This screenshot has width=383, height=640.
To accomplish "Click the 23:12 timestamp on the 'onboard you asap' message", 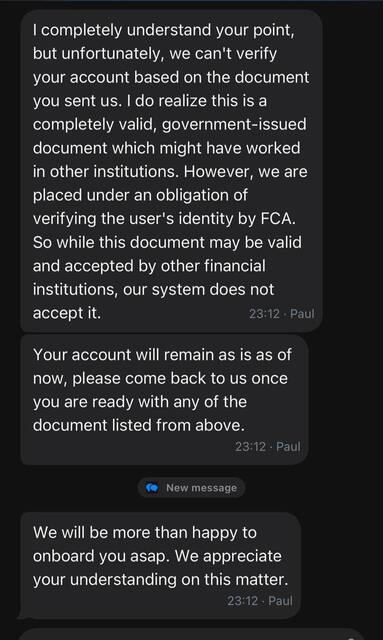I will coord(243,601).
